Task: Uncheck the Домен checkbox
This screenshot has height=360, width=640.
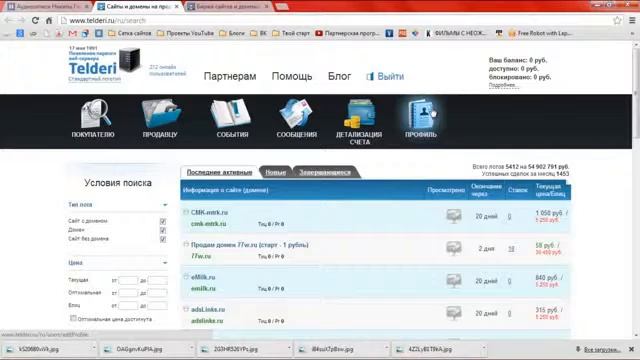Action: (x=163, y=230)
